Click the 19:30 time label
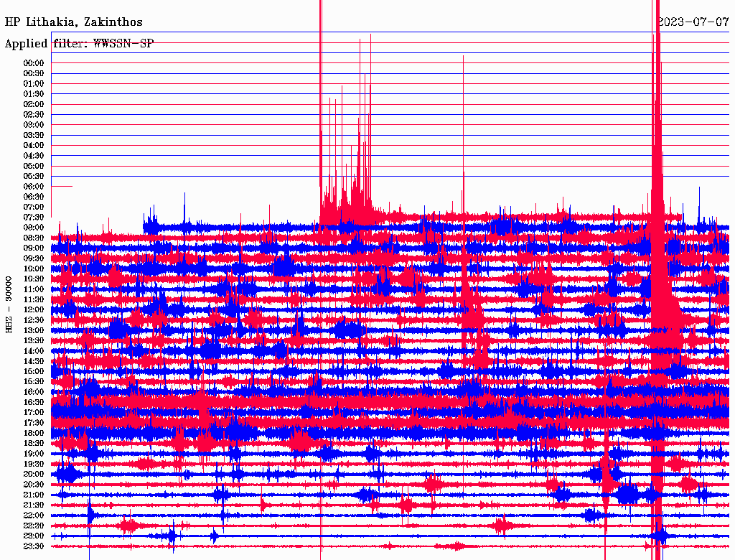Viewport: 735px width, 560px height. 34,465
